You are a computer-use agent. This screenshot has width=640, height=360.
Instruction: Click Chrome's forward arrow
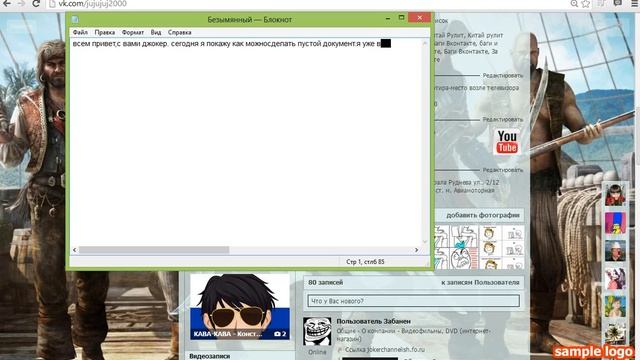[22, 4]
